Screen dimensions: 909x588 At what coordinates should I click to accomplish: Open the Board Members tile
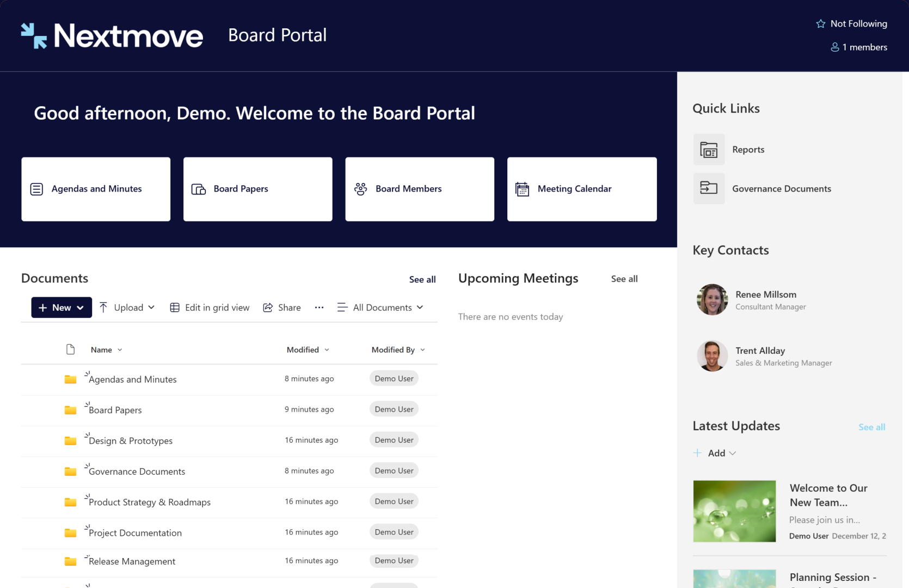(x=420, y=189)
